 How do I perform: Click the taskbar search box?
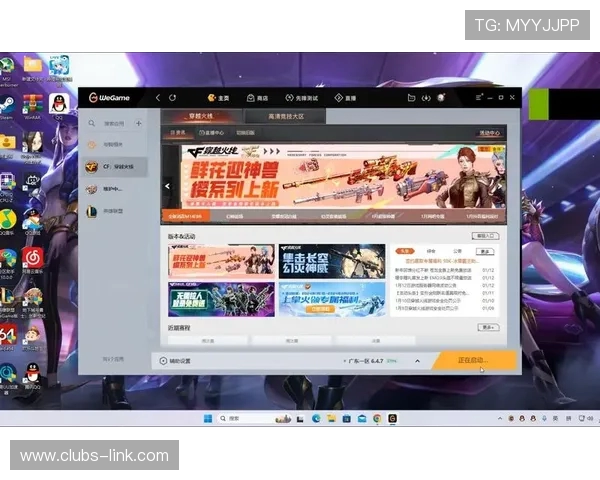[247, 418]
